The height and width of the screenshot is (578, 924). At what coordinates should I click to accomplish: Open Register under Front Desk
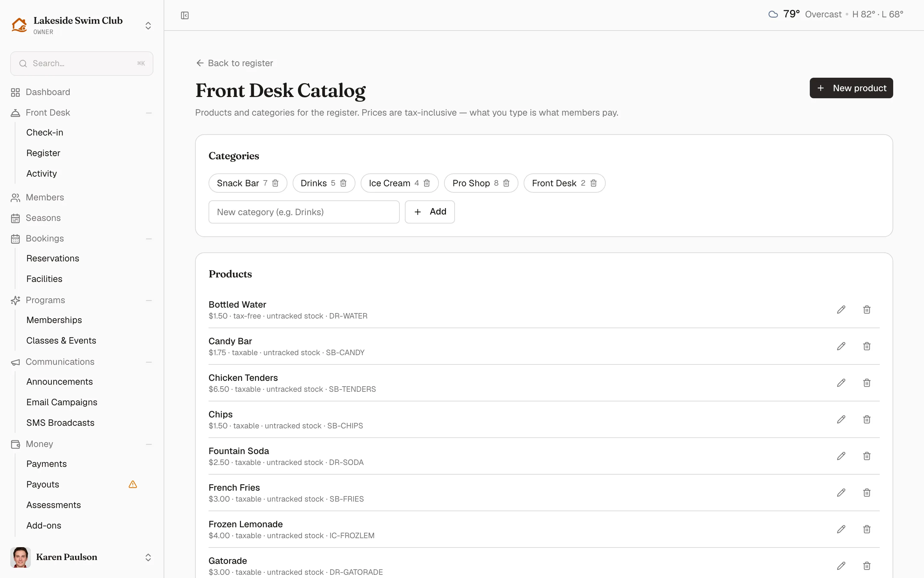pyautogui.click(x=43, y=153)
